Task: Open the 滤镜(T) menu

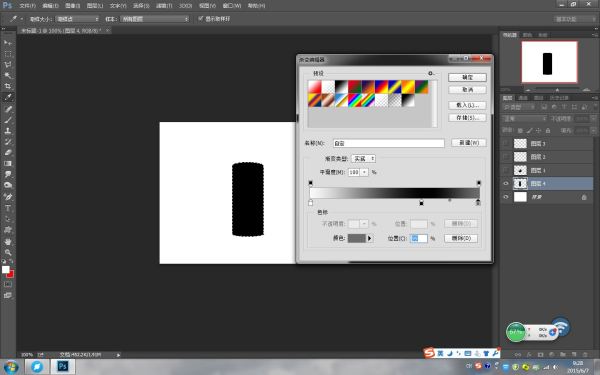Action: coord(164,6)
